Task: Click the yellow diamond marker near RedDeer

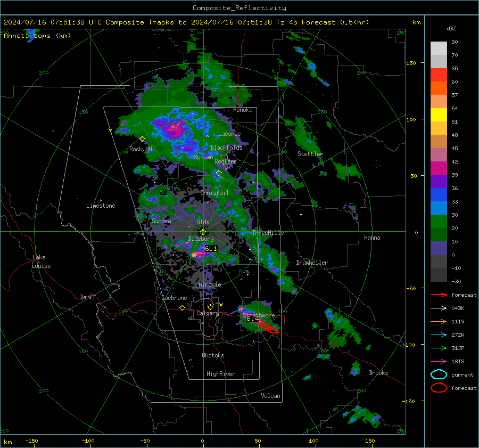Action: (x=219, y=173)
